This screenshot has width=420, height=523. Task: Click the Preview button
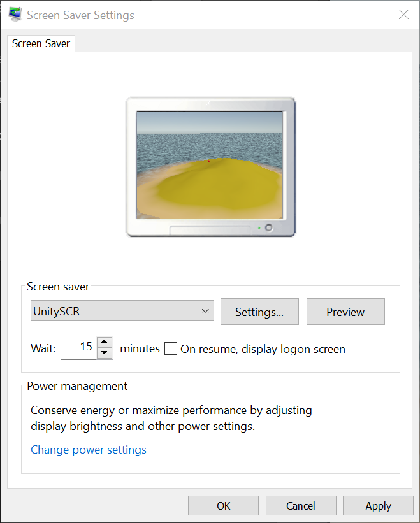point(345,312)
